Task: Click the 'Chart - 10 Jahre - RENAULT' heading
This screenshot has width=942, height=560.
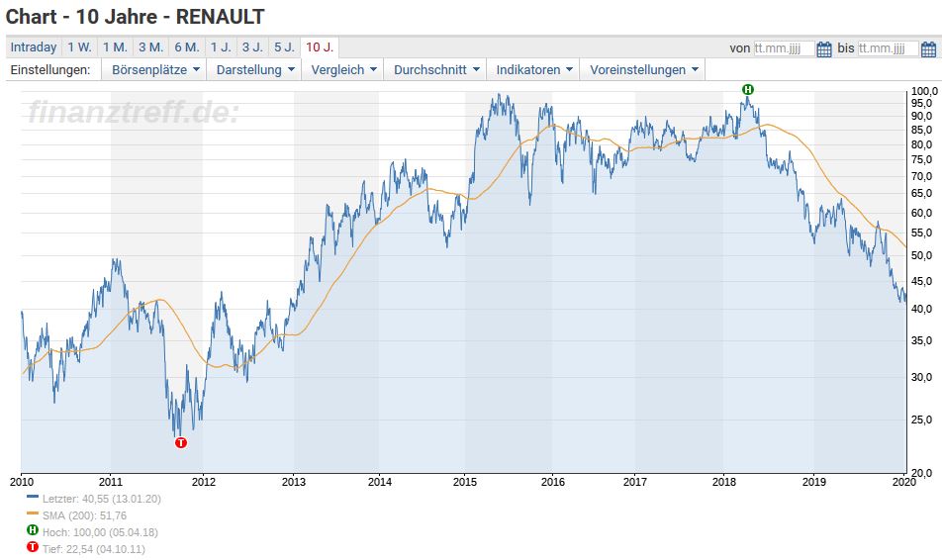Action: 136,16
